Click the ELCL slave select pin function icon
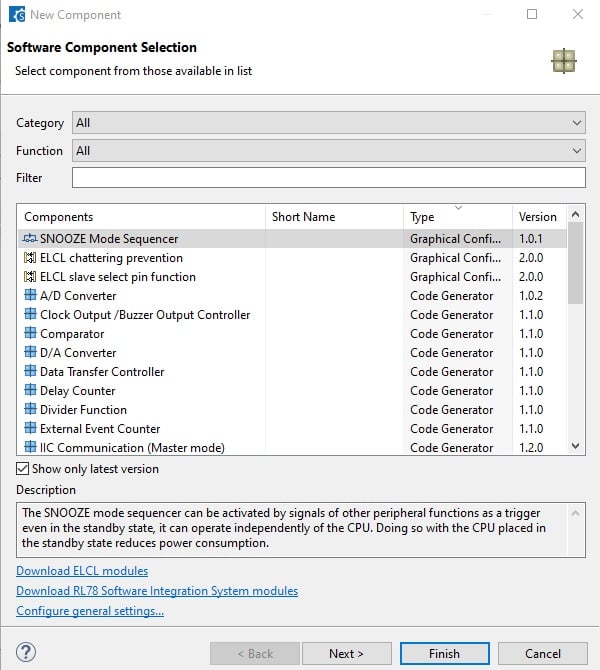 click(x=30, y=277)
